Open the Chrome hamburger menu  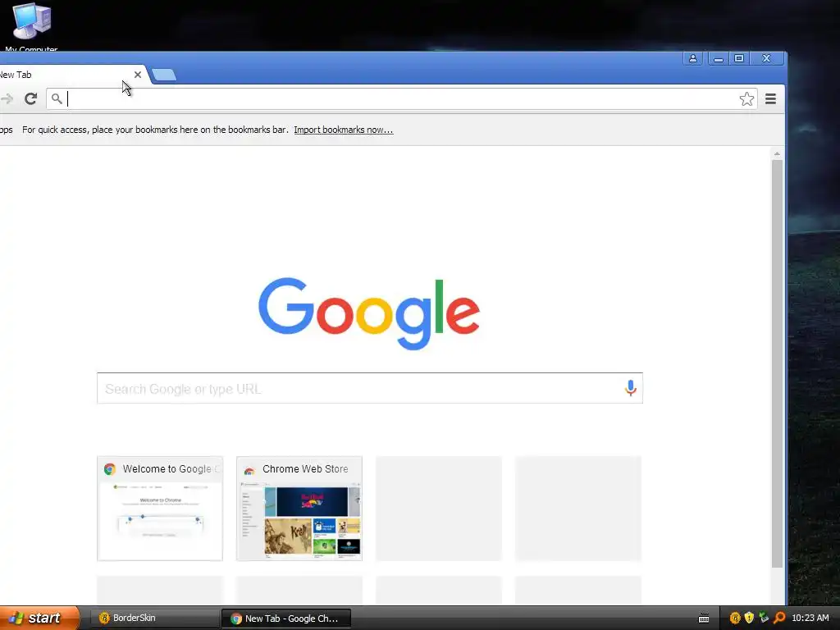pos(770,99)
